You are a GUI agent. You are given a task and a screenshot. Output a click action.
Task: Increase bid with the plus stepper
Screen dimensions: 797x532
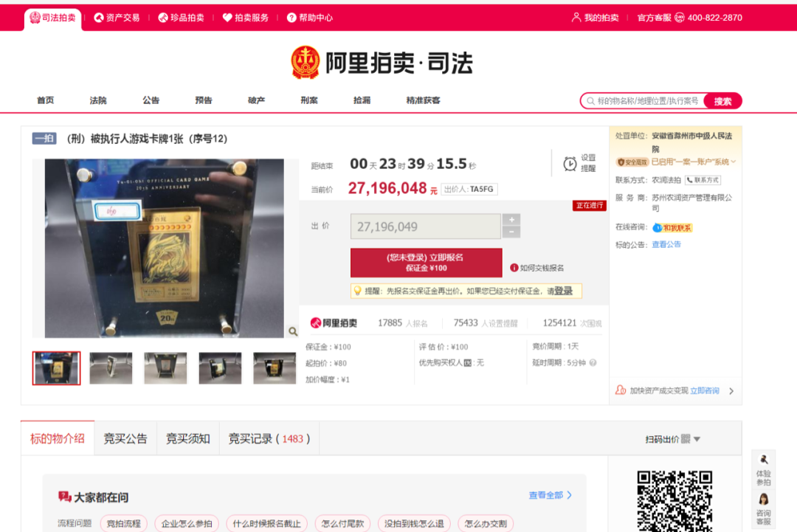pyautogui.click(x=511, y=219)
